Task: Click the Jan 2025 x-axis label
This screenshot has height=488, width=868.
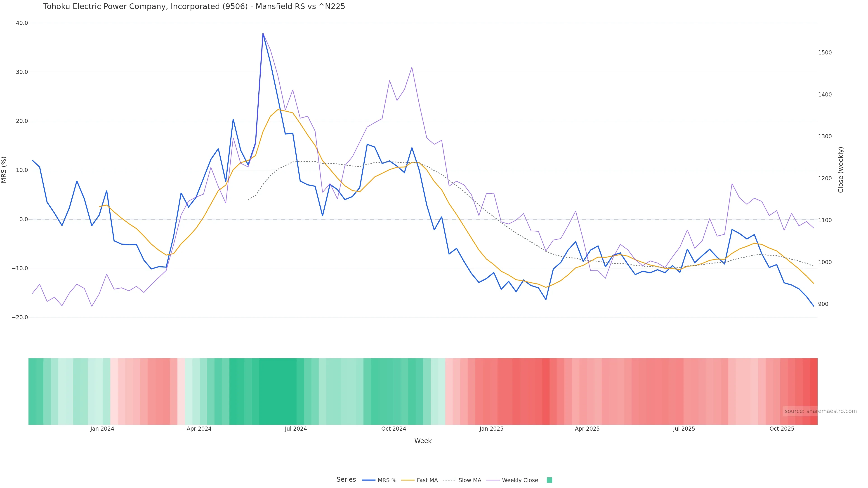Action: tap(491, 429)
